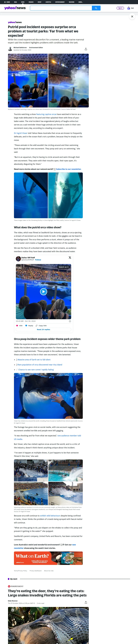Screen dimensions: 138x644
Task: Close the article with the X button
Action: coord(132,17)
